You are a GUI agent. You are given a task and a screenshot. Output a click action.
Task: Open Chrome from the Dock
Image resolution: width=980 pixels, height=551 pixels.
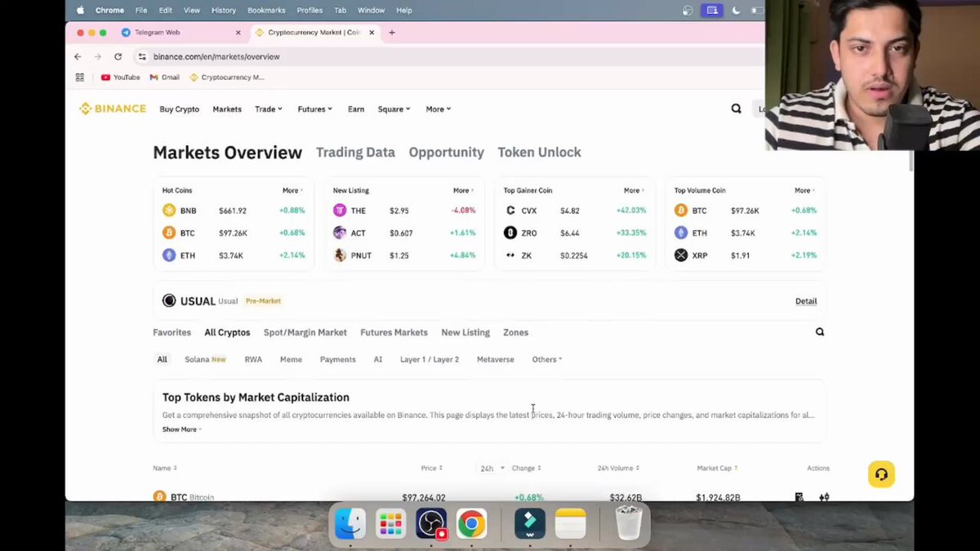click(471, 524)
